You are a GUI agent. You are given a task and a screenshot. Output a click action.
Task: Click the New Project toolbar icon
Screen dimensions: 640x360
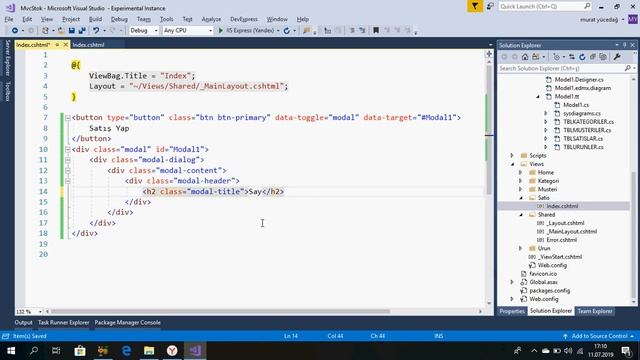(45, 31)
